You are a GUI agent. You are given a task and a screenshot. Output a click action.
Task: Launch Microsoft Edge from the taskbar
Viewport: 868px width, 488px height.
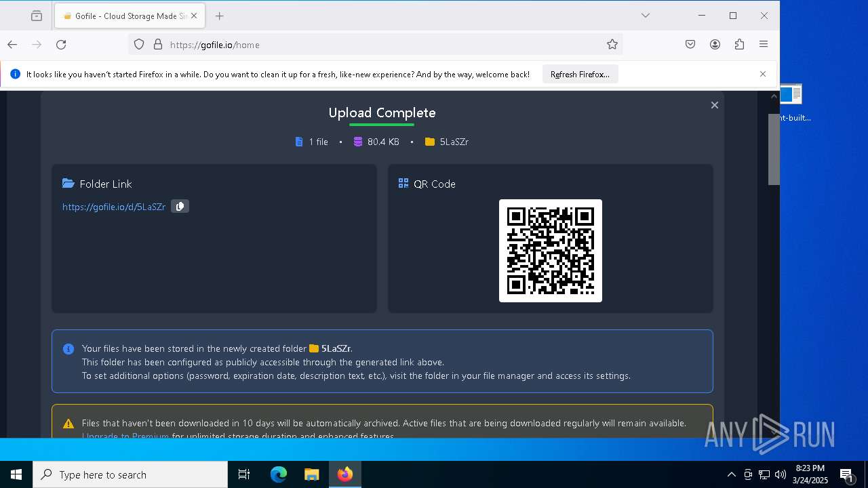pos(279,474)
